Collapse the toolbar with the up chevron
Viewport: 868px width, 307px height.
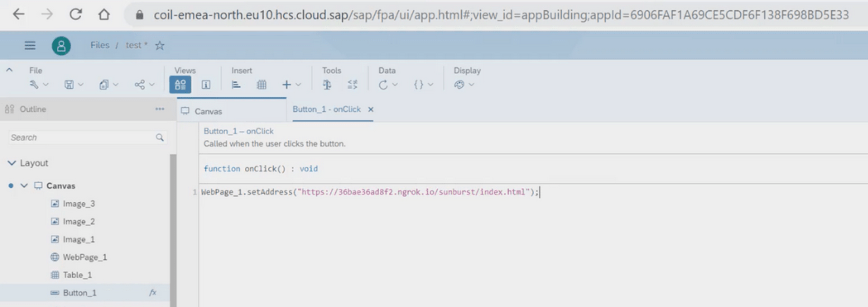coord(9,70)
